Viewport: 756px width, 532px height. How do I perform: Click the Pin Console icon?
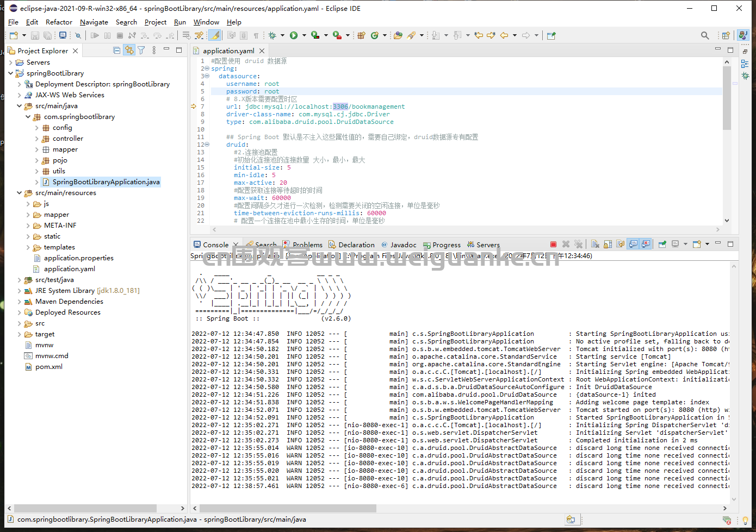pyautogui.click(x=662, y=244)
